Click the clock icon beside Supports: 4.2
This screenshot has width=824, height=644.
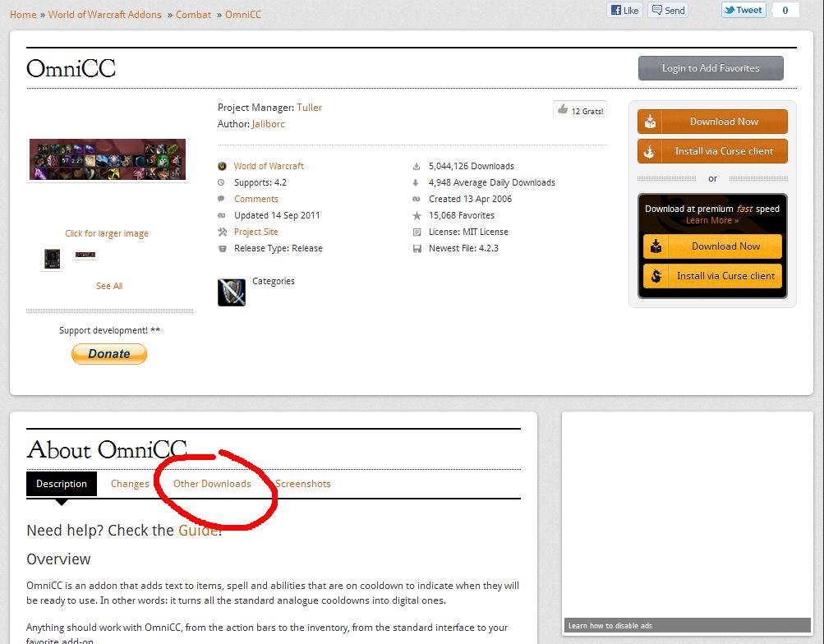[221, 182]
